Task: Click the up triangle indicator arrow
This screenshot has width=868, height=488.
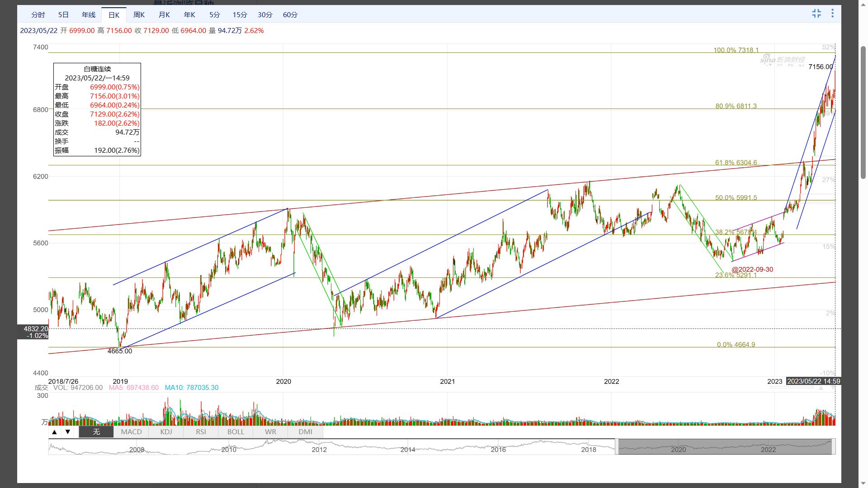Action: click(54, 432)
